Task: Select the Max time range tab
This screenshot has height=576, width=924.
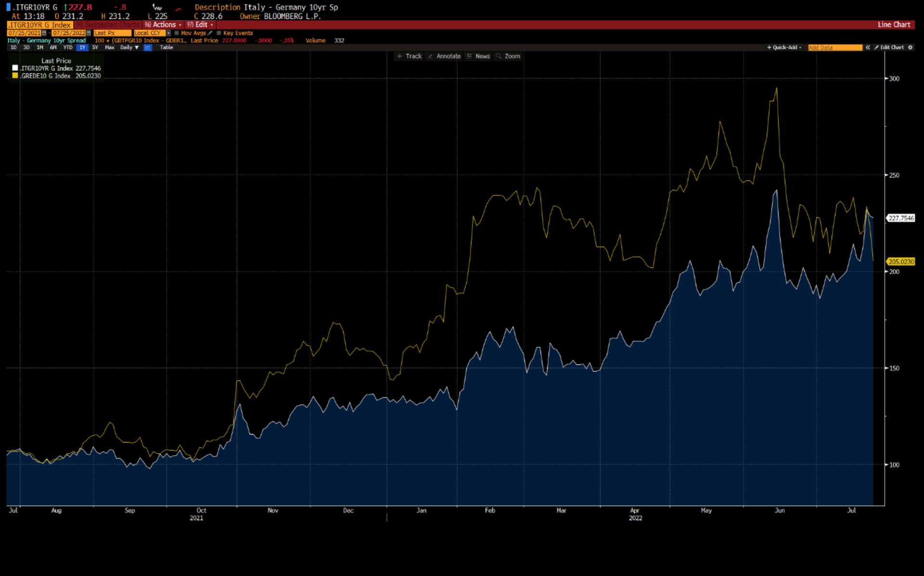Action: click(109, 47)
